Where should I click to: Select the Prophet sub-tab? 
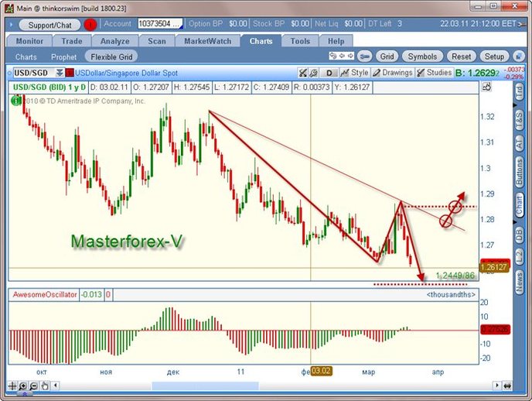tap(64, 57)
